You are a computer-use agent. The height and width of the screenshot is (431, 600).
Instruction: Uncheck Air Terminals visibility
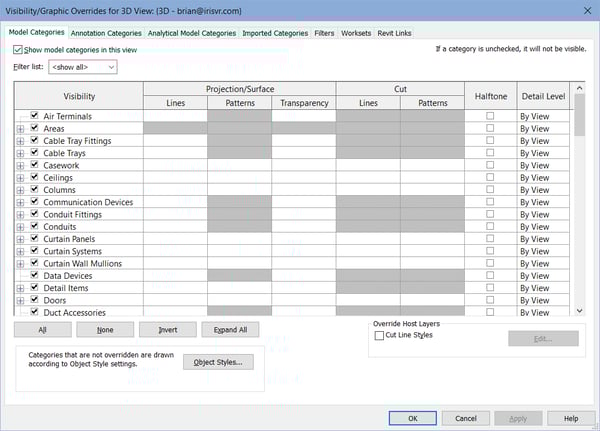pos(34,115)
